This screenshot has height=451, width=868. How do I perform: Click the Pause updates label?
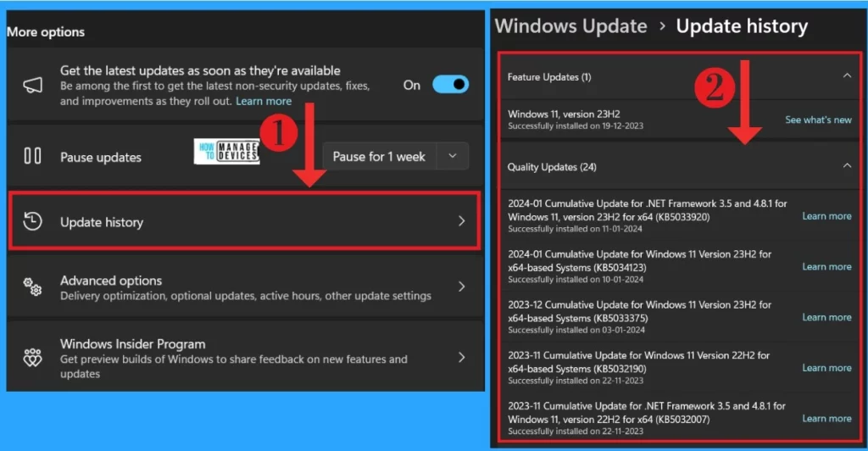pos(101,157)
